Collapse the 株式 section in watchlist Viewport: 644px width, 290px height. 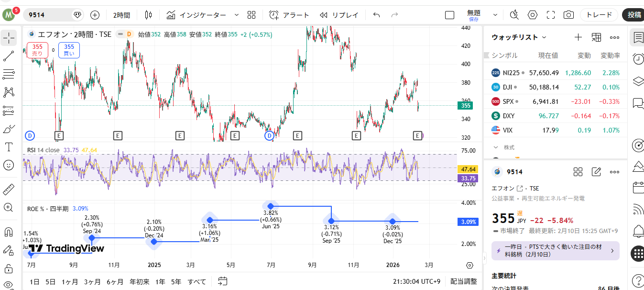[x=496, y=147]
